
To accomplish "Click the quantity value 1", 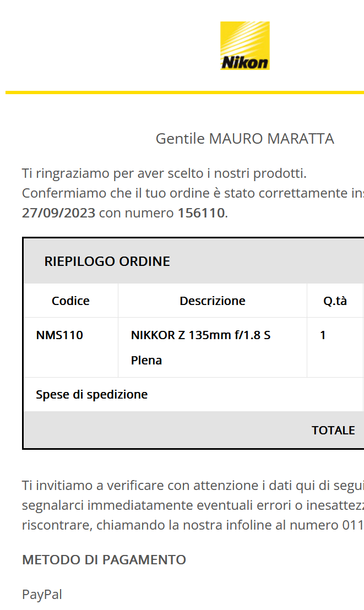I will (x=323, y=335).
